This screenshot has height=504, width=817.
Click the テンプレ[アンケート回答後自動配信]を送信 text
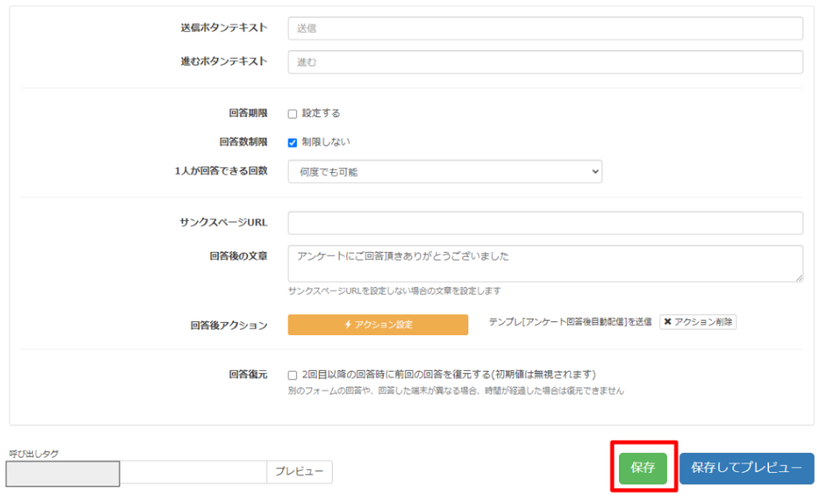570,321
